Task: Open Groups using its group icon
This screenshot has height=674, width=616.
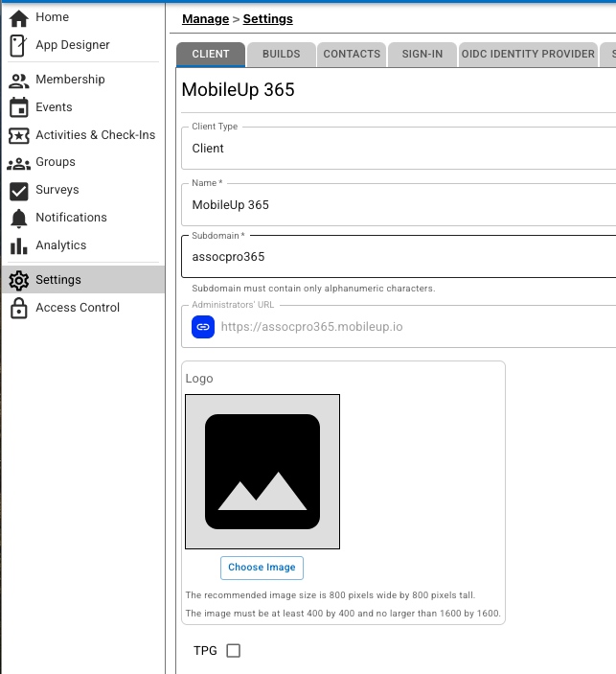Action: click(x=18, y=163)
